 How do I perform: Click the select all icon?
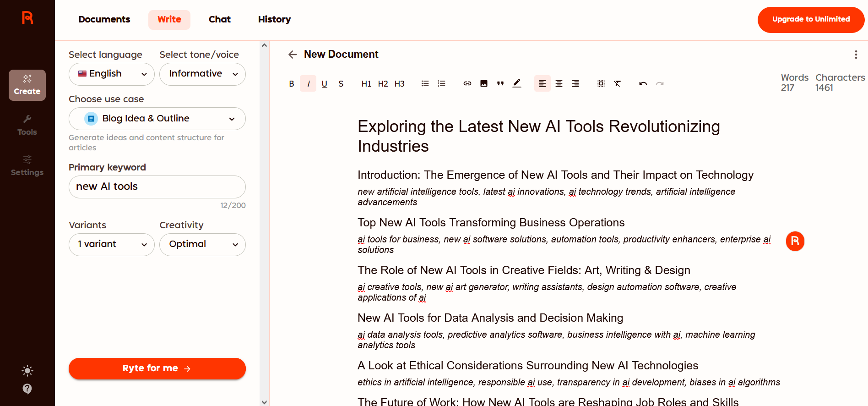coord(601,84)
